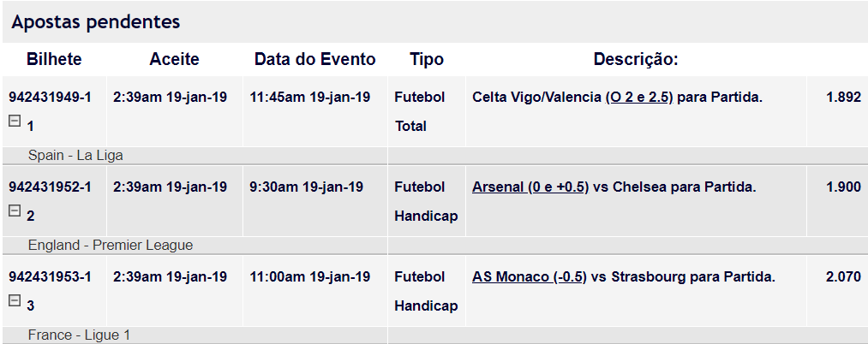868x344 pixels.
Task: Open AS Monaco (-0.5) handicap link
Action: (x=530, y=276)
